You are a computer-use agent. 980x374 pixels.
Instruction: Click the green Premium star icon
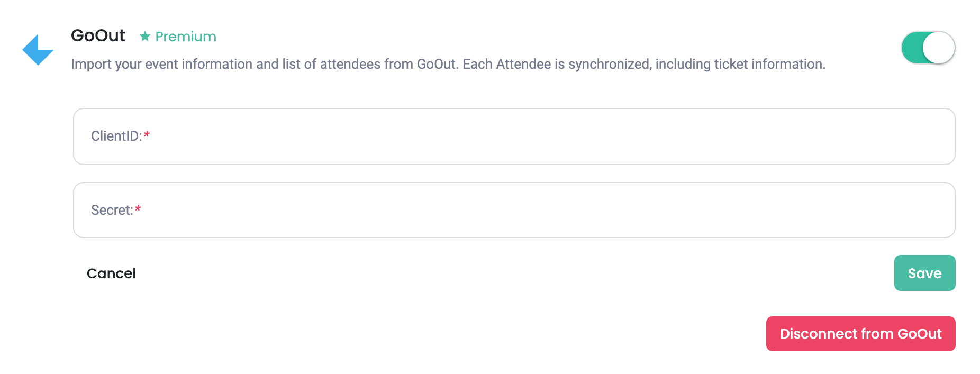144,37
